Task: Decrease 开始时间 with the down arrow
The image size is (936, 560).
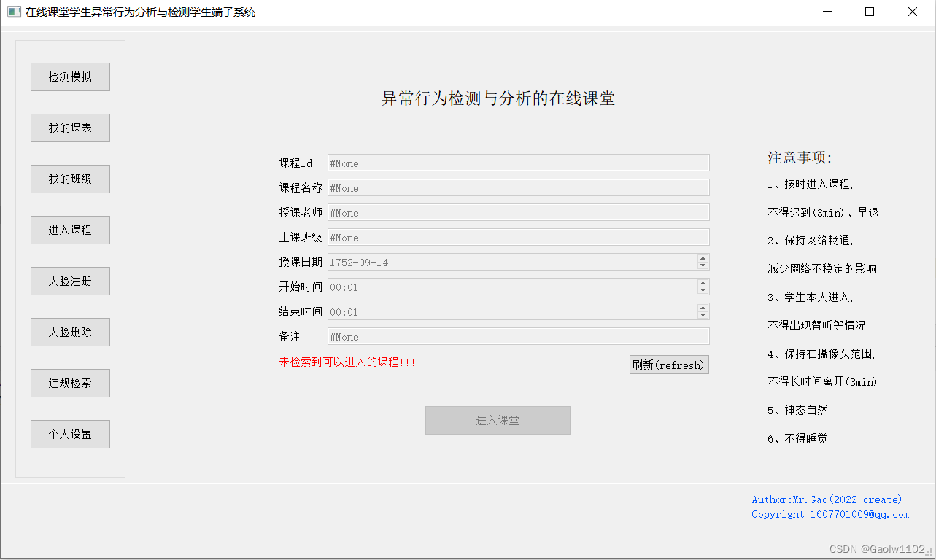Action: pyautogui.click(x=703, y=291)
